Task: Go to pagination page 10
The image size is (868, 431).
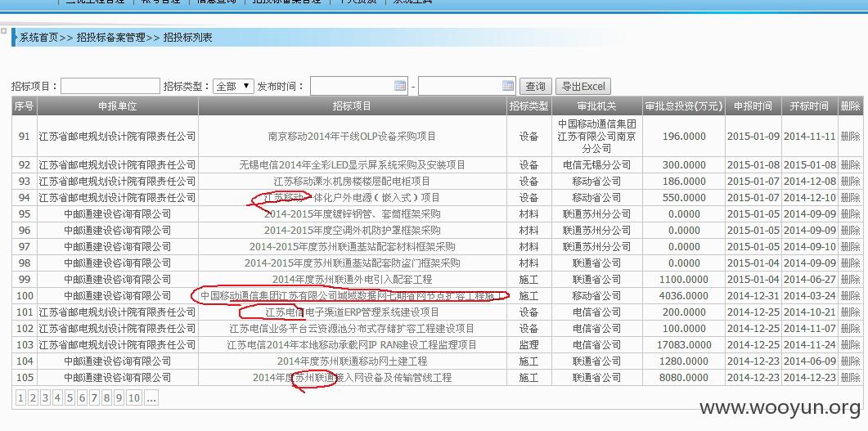Action: click(x=133, y=397)
